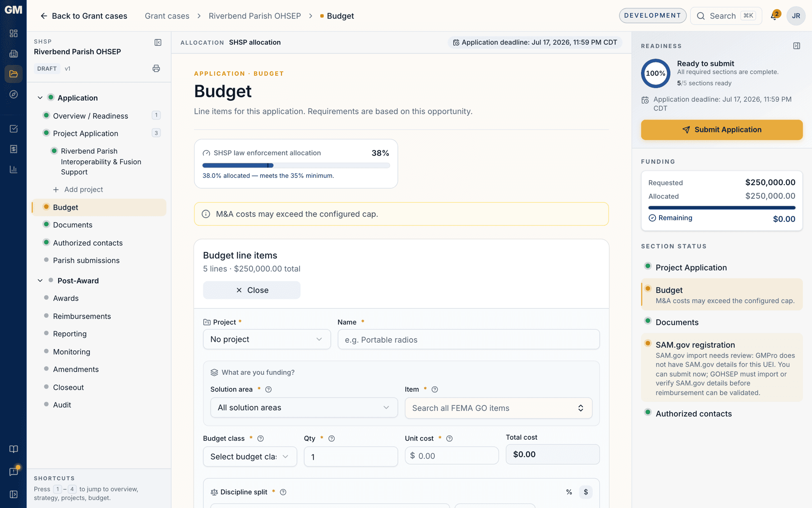Click help icon beside Item label

click(435, 389)
